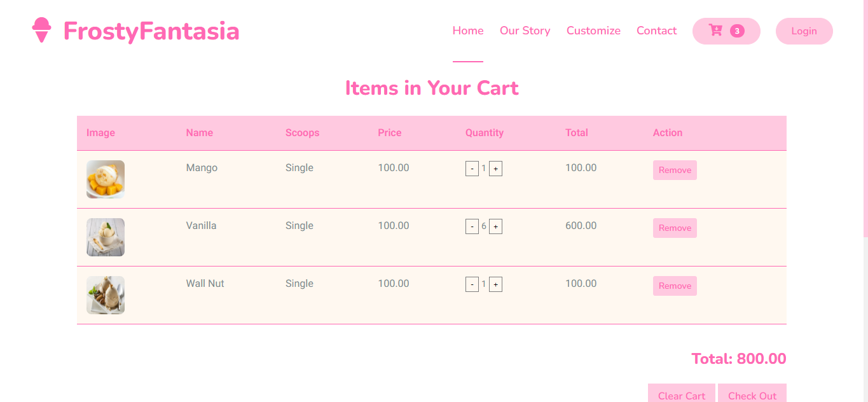
Task: Increase Mango quantity with plus button
Action: click(x=495, y=169)
